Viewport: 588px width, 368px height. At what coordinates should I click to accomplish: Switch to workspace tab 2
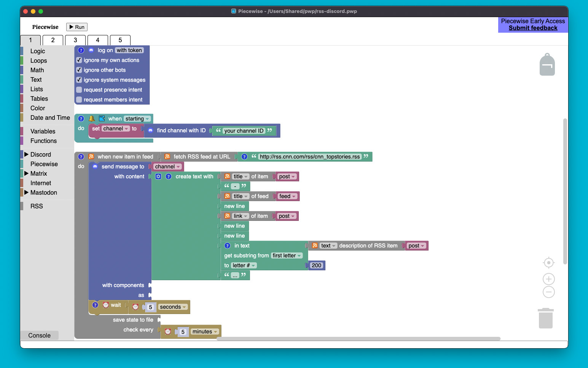53,40
